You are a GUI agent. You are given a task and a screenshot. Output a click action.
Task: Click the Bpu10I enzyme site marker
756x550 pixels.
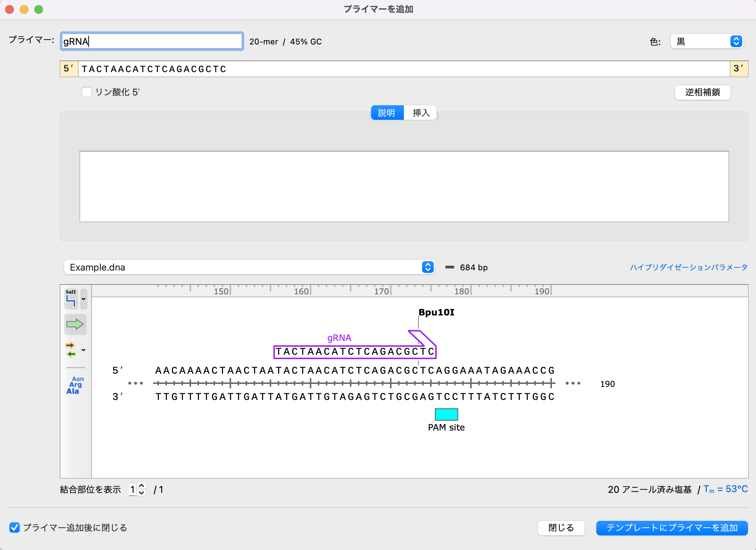[x=436, y=313]
